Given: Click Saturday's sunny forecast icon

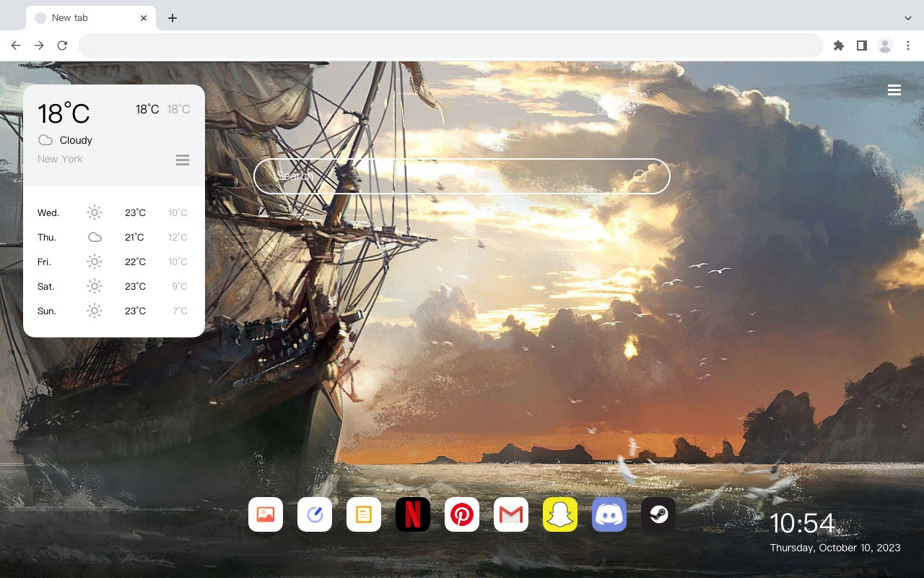Looking at the screenshot, I should (x=95, y=286).
